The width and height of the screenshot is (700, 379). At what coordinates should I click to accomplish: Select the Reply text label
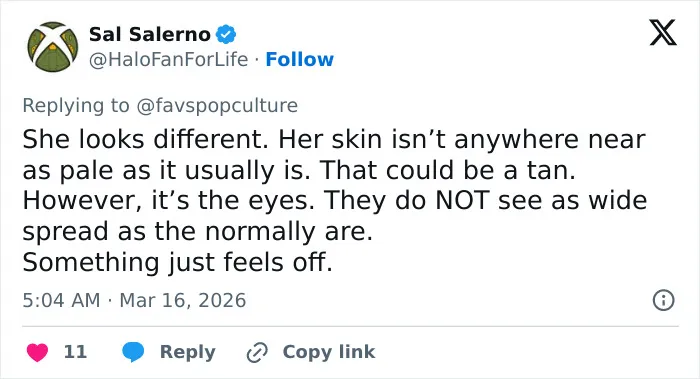pos(188,352)
